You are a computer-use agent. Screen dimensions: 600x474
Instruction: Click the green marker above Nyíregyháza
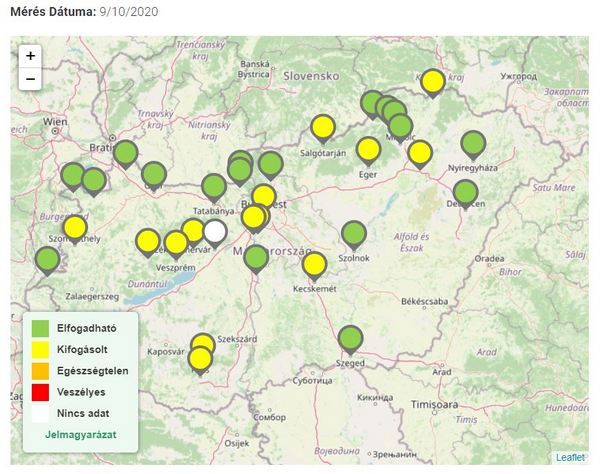click(x=473, y=144)
